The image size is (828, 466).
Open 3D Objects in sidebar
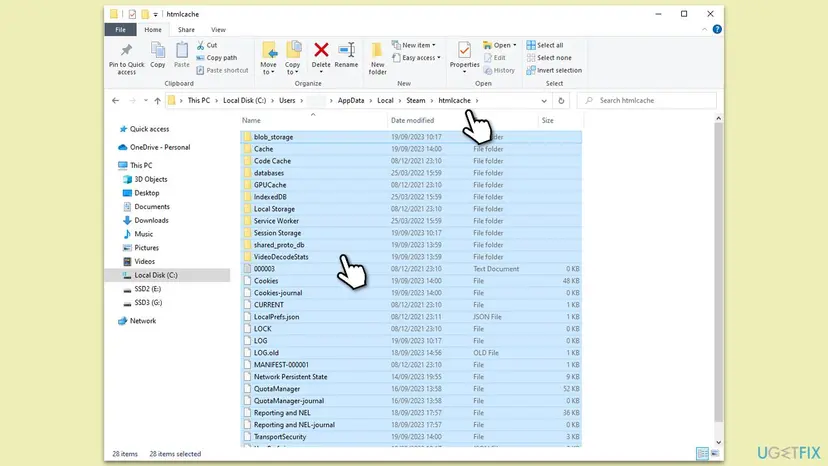150,179
